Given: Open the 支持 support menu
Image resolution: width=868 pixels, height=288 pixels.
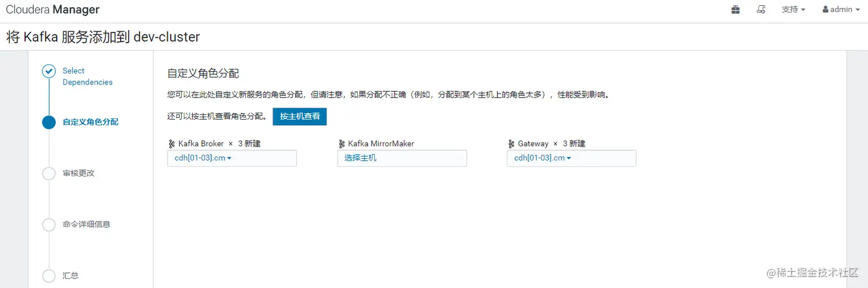Looking at the screenshot, I should 793,10.
